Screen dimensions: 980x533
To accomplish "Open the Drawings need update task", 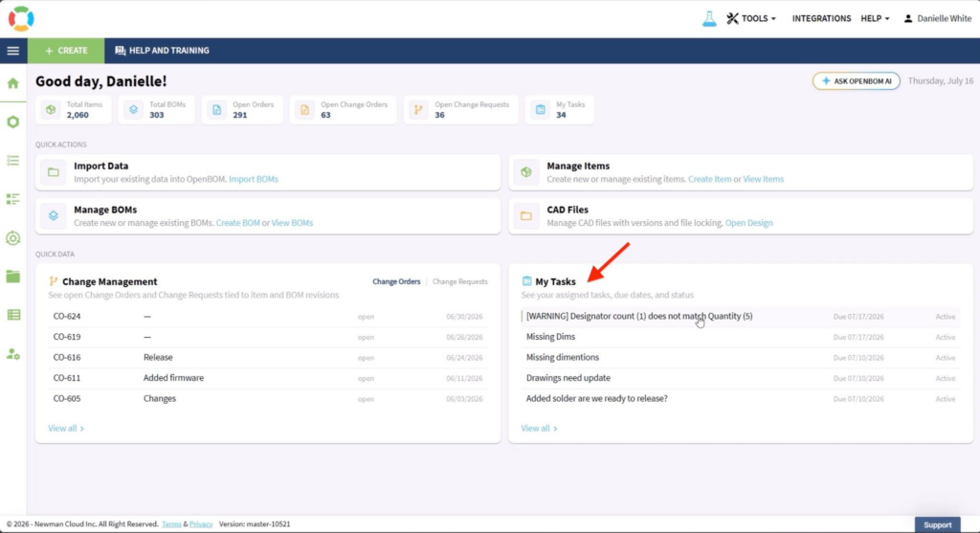I will point(741,378).
